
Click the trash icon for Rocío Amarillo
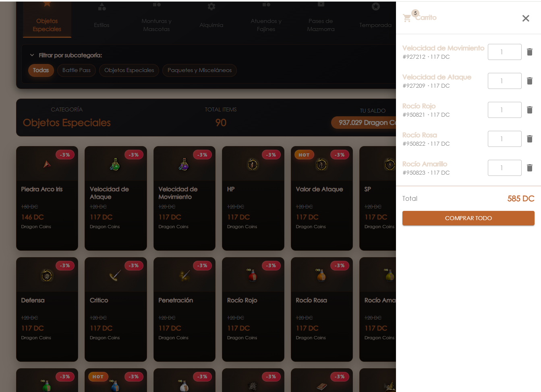click(x=530, y=168)
